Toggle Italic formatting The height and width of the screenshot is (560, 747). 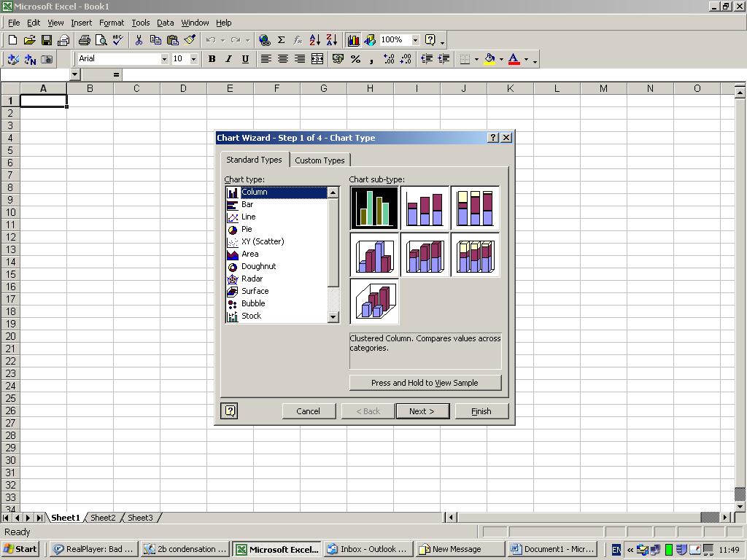[x=228, y=59]
